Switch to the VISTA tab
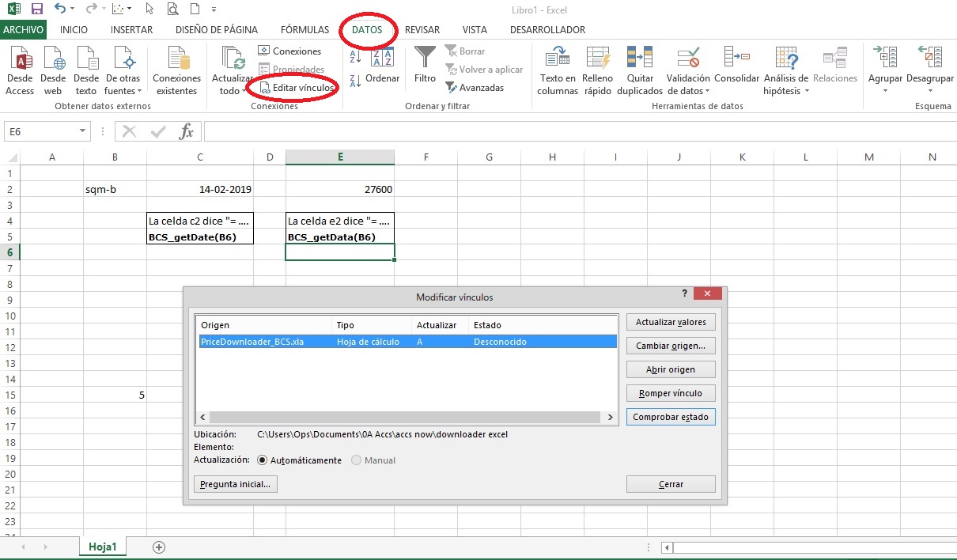957x560 pixels. click(x=475, y=30)
